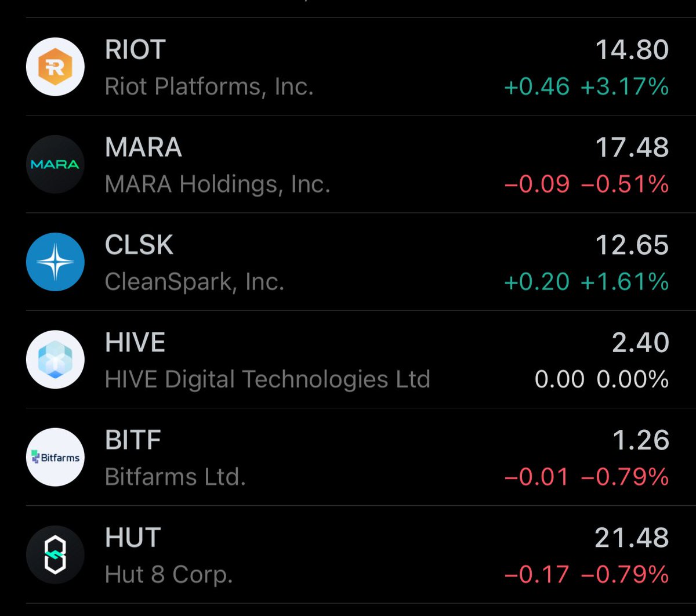This screenshot has height=616, width=696.
Task: Tap the HIVE Digital cube logo
Action: point(55,360)
